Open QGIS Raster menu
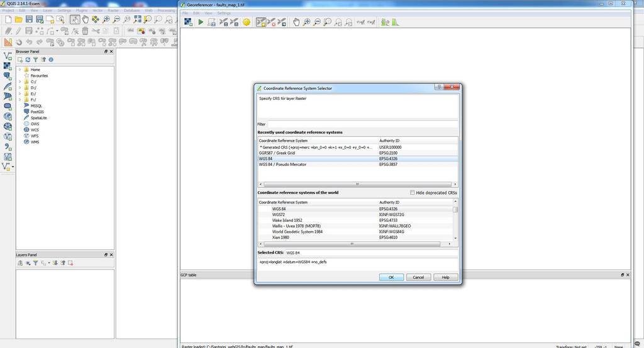This screenshot has height=348, width=644. (113, 10)
